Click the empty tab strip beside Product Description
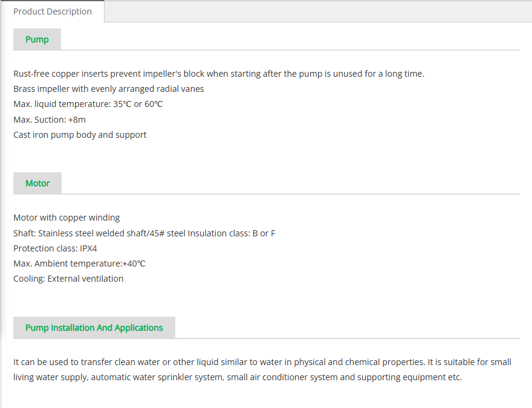Image resolution: width=532 pixels, height=408 pixels. 318,11
